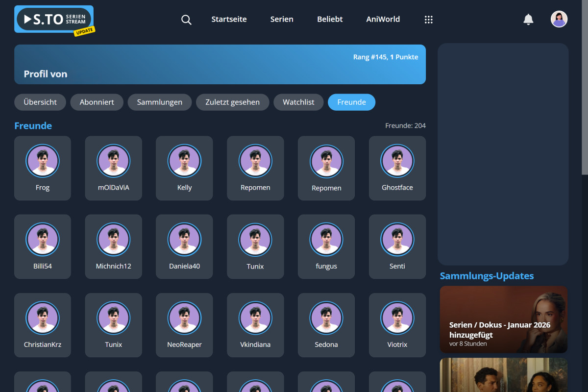
Task: Click the Beliebt navigation entry
Action: click(329, 19)
